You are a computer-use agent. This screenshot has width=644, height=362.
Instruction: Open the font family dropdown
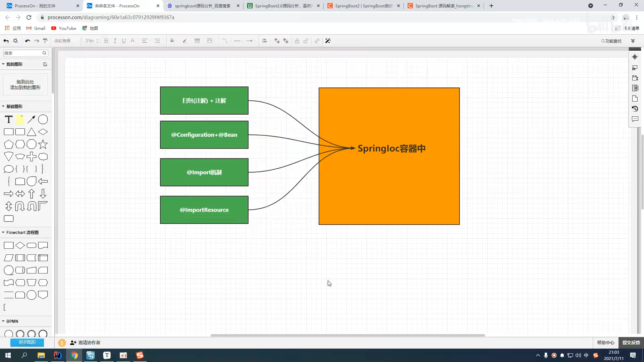coord(66,41)
